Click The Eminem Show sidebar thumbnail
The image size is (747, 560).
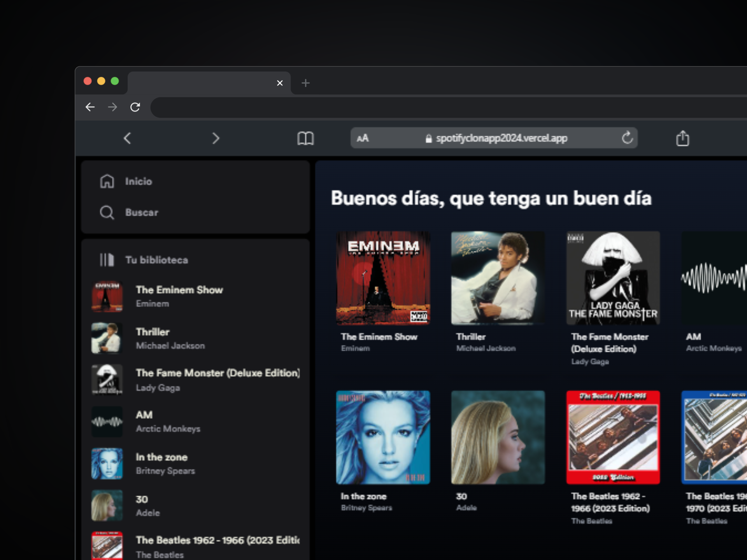107,296
